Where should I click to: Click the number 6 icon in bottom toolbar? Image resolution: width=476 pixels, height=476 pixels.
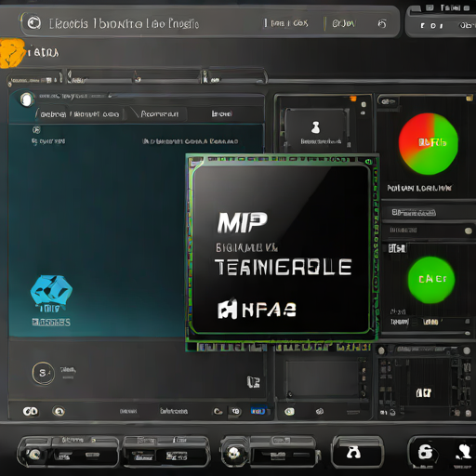pos(425,453)
